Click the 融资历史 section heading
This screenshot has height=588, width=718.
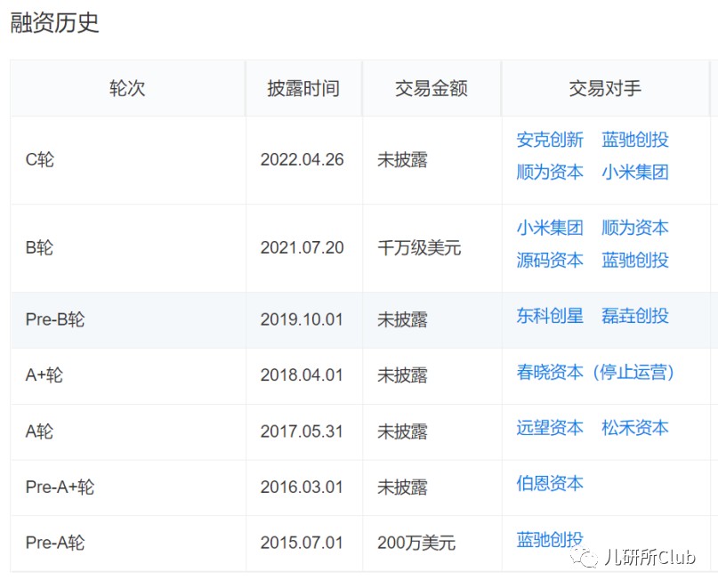coord(54,23)
